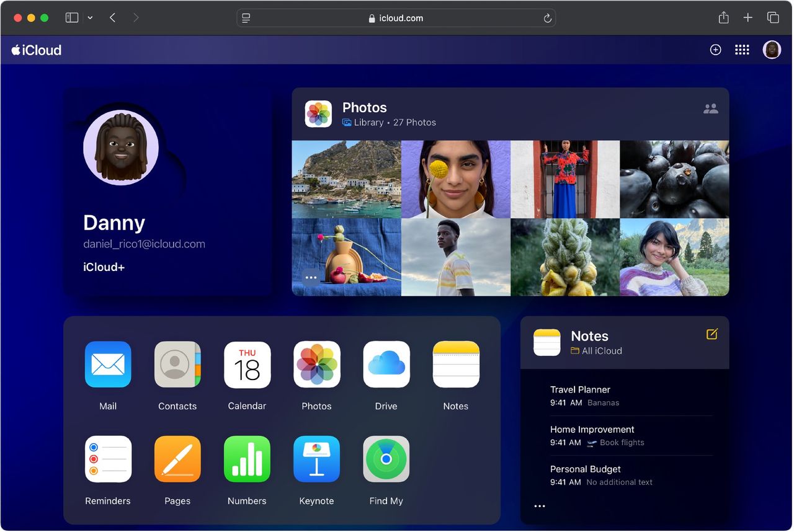Image resolution: width=794 pixels, height=532 pixels.
Task: Open the Calendar app showing Thursday 18
Action: (x=246, y=365)
